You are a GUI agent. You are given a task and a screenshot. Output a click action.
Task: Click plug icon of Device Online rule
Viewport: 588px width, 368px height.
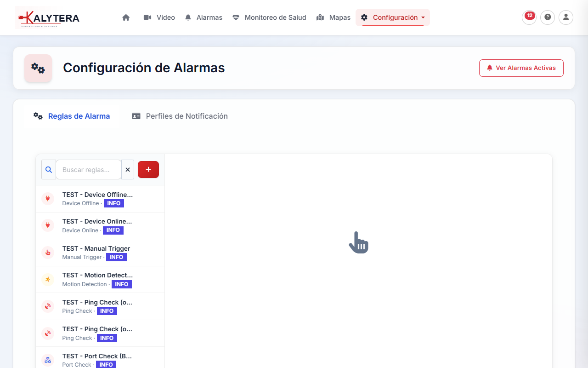click(x=48, y=225)
